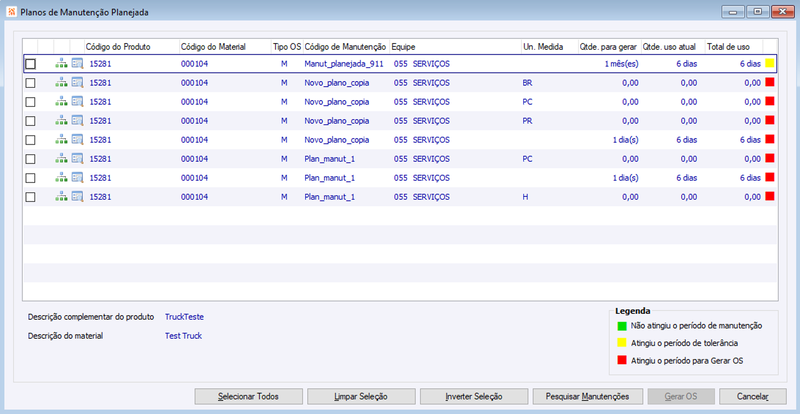Check the Novo_plano_copia BR row checkbox

[x=31, y=83]
